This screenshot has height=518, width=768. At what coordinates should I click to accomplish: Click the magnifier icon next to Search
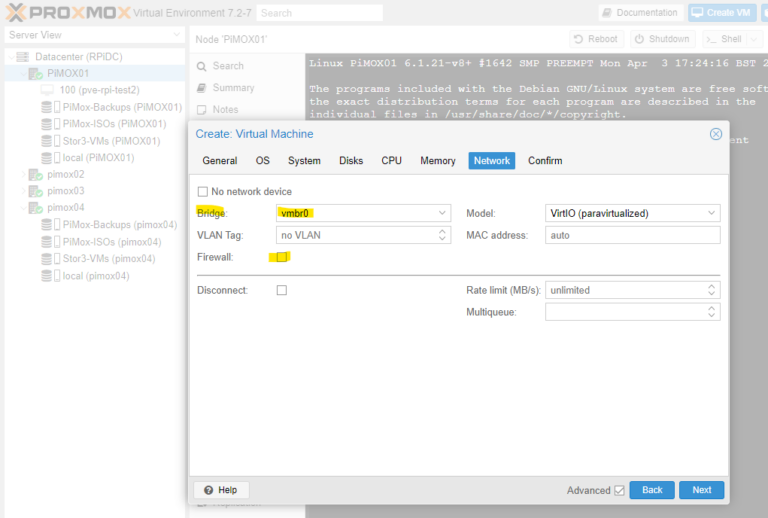point(201,66)
